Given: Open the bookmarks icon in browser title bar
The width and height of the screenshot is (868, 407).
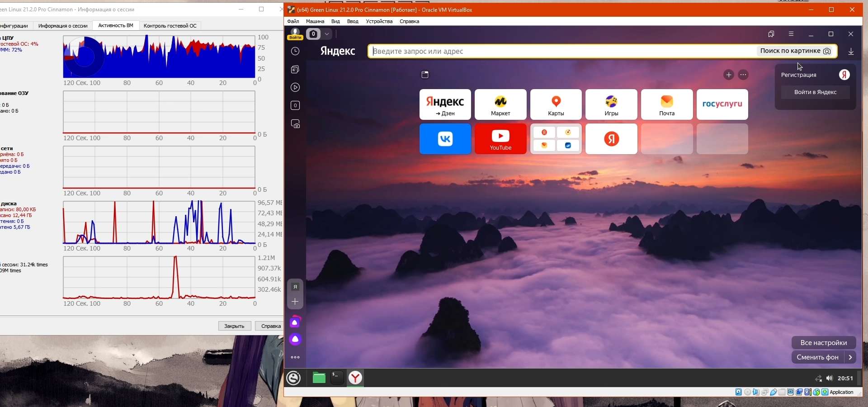Looking at the screenshot, I should point(771,34).
